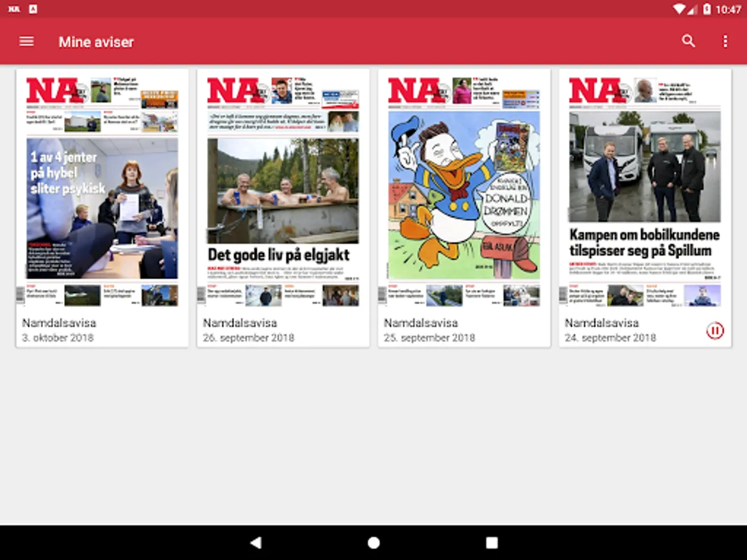Tap the 10:47 clock in status bar
The width and height of the screenshot is (747, 560).
(728, 9)
